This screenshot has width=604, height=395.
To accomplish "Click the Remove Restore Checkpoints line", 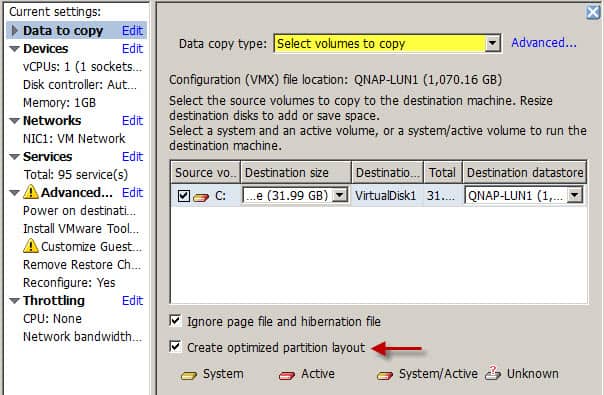I will pos(82,265).
